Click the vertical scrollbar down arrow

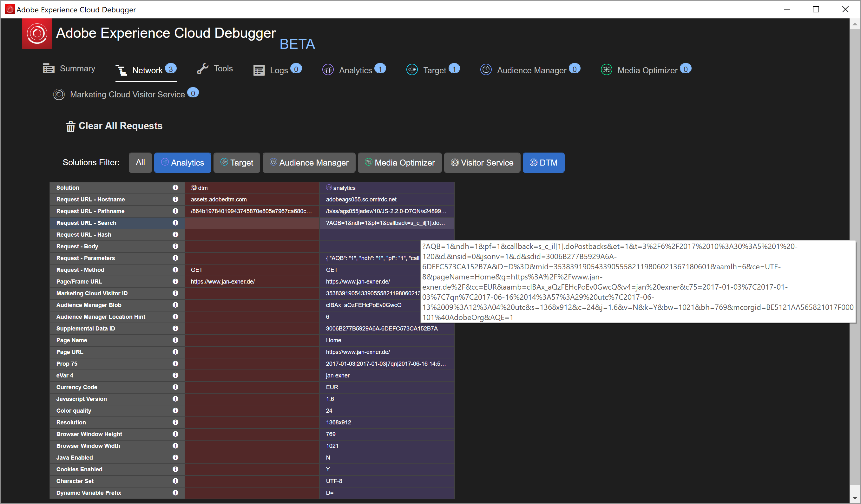pos(855,498)
